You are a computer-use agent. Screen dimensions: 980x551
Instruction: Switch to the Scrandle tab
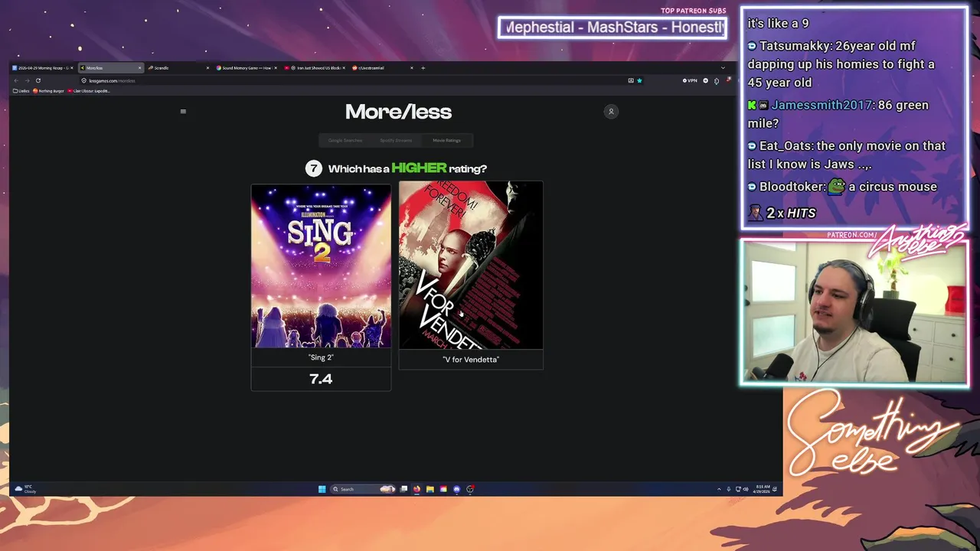[x=178, y=68]
